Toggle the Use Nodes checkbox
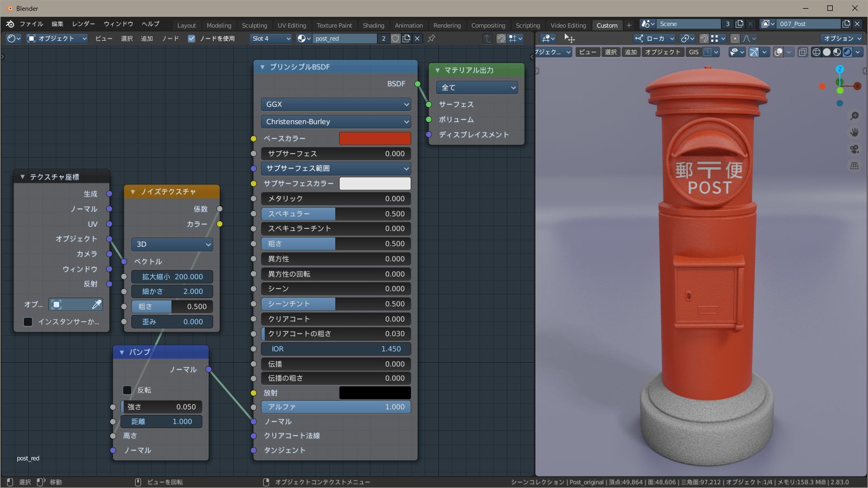 (x=192, y=38)
